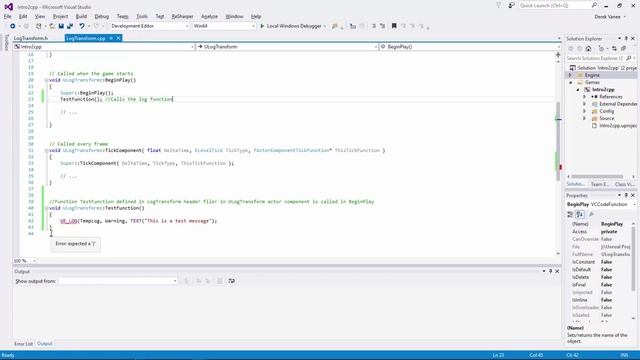This screenshot has width=640, height=360.
Task: Open the Debug menu
Action: (x=102, y=16)
